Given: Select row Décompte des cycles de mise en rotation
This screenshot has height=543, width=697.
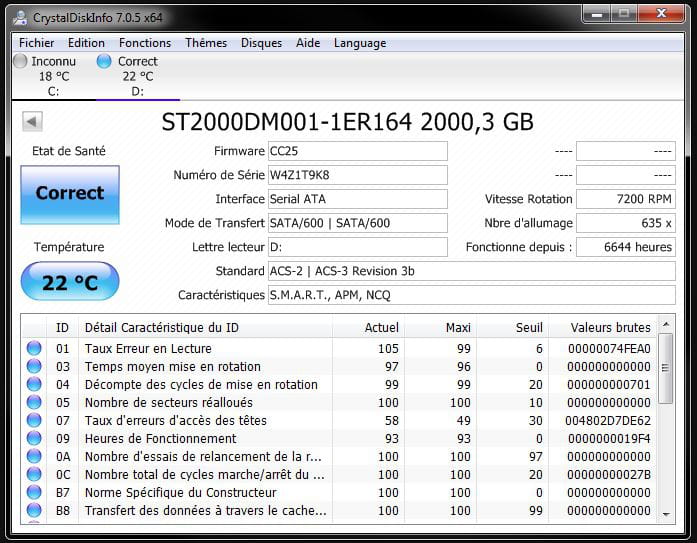Looking at the screenshot, I should pyautogui.click(x=340, y=384).
